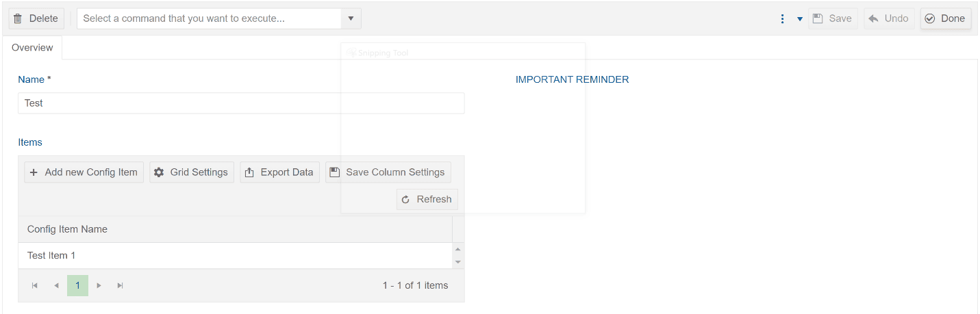
Task: Go to next grid page arrow
Action: [99, 285]
